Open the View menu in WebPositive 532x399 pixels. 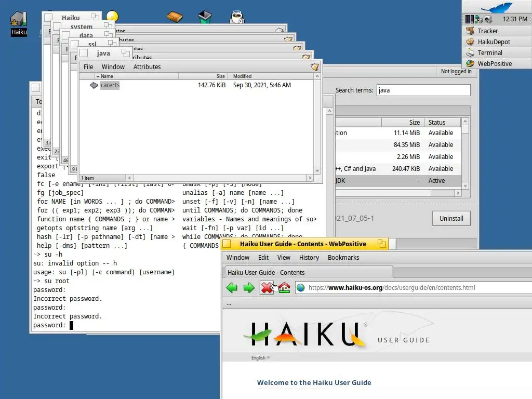pos(284,258)
